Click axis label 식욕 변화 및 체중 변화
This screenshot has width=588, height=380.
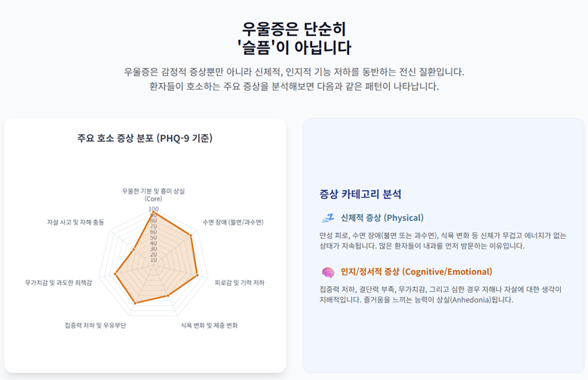pyautogui.click(x=210, y=325)
